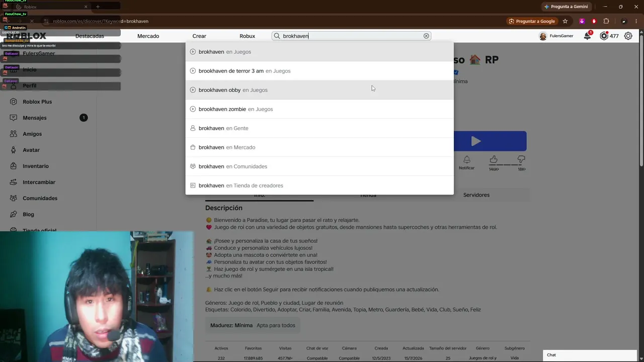Select suggestion 'brookhaven obby en Juegos'
Screen dimensions: 644x362
pyautogui.click(x=319, y=90)
